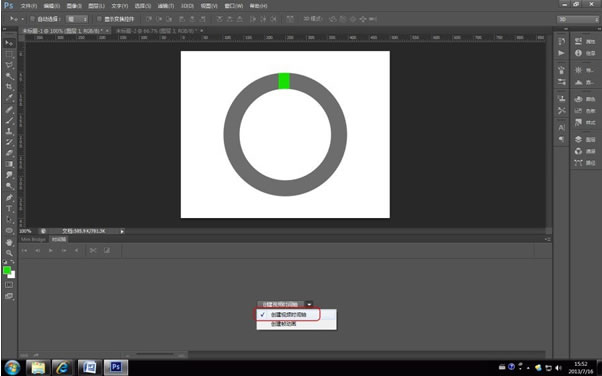Select the Pen tool
The height and width of the screenshot is (376, 602).
(9, 197)
